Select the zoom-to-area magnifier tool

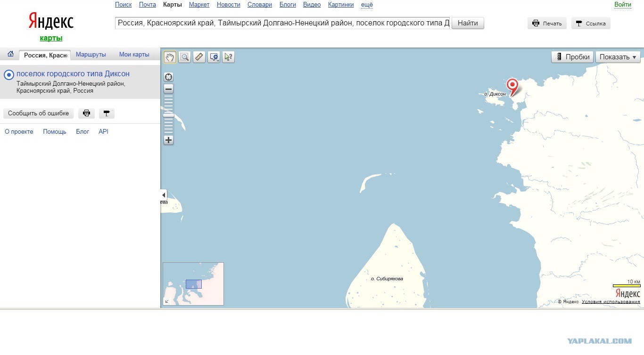pos(184,57)
